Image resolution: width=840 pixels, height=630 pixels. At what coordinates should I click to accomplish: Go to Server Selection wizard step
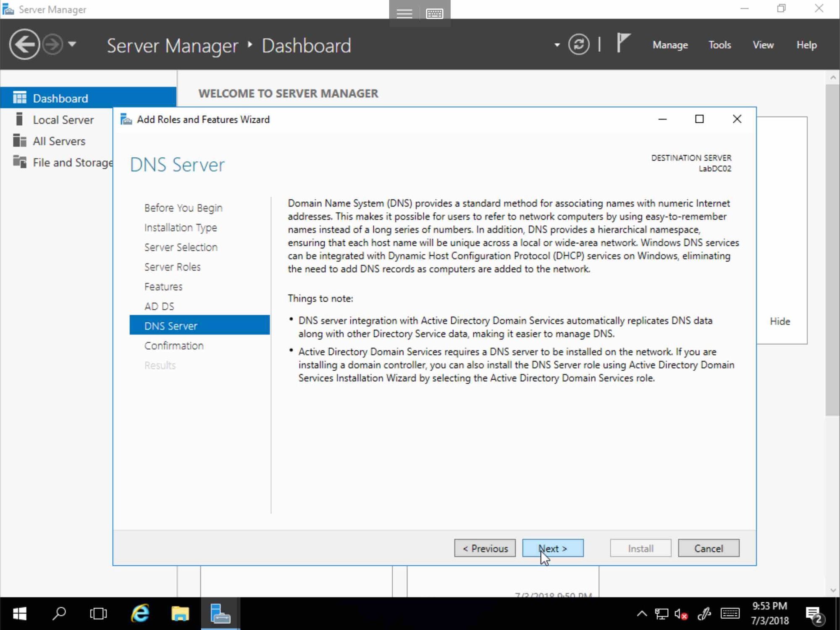pyautogui.click(x=181, y=247)
